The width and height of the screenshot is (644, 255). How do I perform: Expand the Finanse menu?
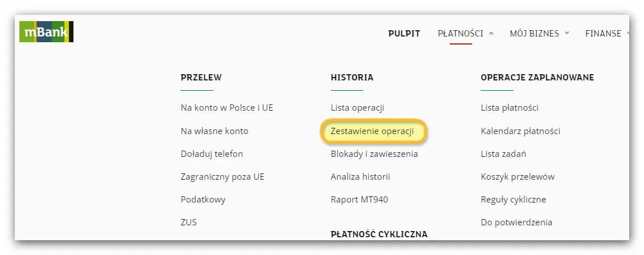click(x=604, y=34)
